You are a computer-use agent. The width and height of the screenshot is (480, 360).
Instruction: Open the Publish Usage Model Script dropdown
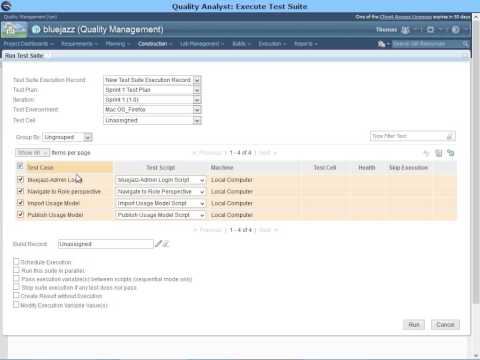161,215
